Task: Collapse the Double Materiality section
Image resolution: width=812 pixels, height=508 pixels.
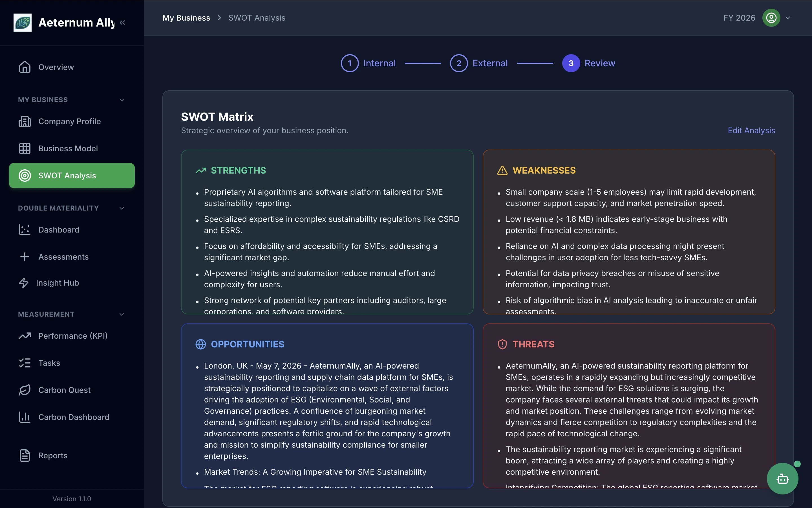Action: tap(122, 208)
